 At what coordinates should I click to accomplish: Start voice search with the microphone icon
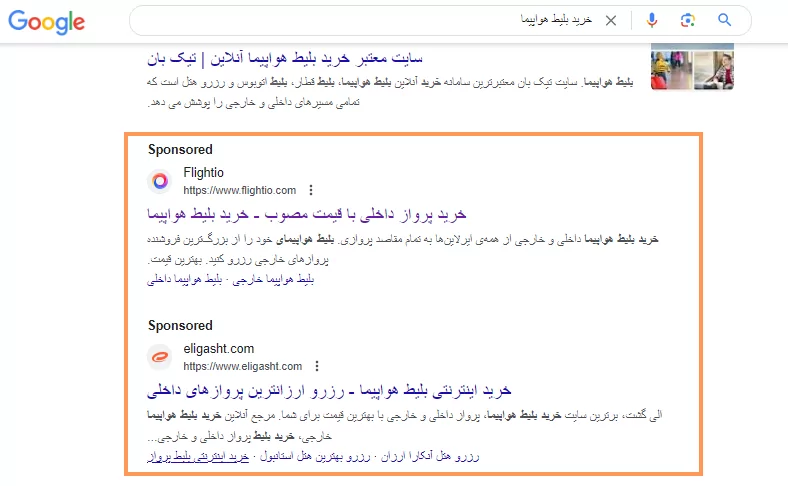[652, 20]
